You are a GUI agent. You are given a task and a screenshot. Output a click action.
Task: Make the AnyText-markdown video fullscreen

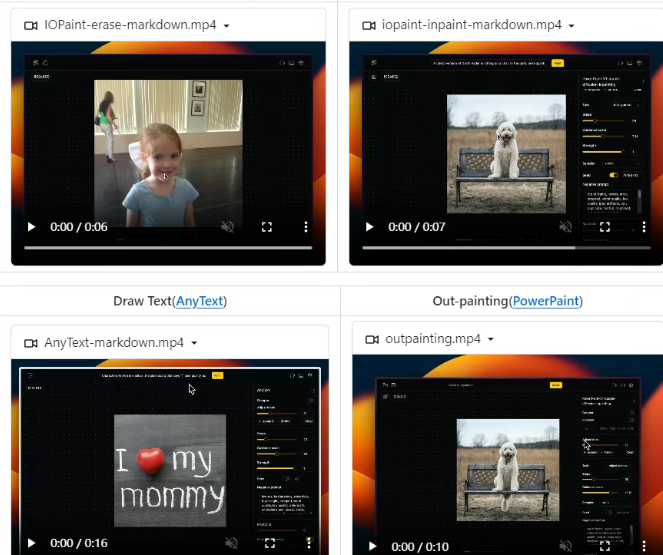(x=270, y=543)
